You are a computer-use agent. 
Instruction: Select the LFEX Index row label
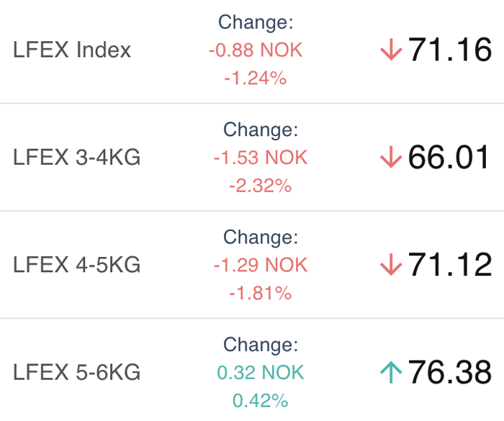(x=72, y=50)
